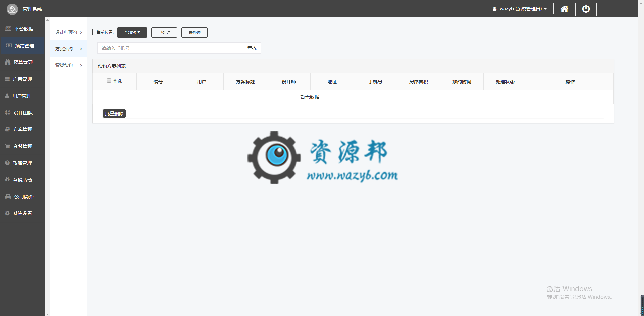Click the 预约时间 column header
The width and height of the screenshot is (644, 316).
462,82
